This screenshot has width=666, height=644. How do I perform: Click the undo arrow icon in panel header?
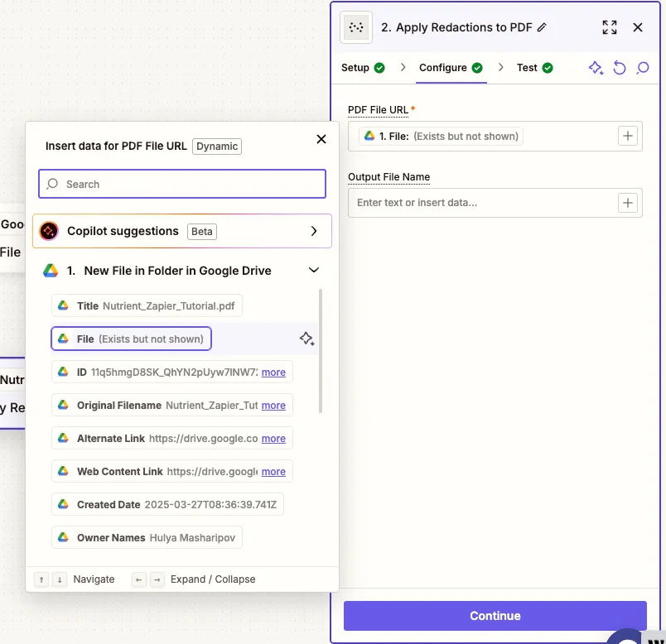[619, 68]
